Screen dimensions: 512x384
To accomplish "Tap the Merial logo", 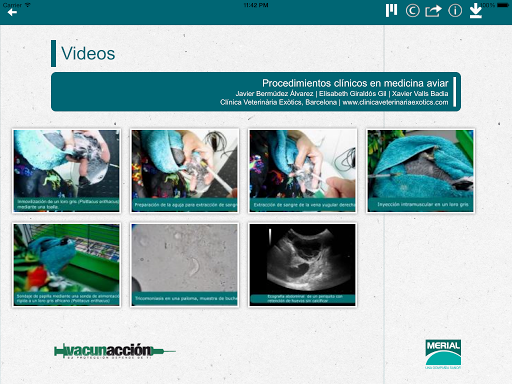I will click(443, 354).
